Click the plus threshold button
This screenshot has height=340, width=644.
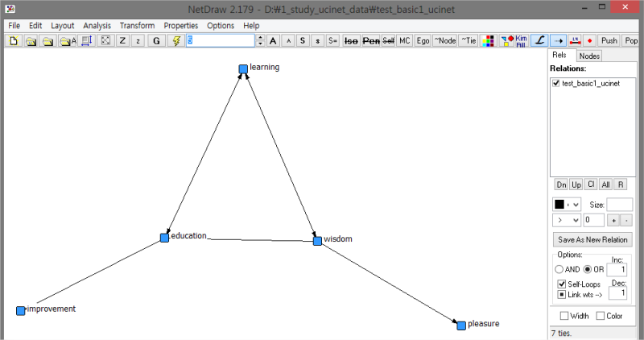pyautogui.click(x=613, y=221)
